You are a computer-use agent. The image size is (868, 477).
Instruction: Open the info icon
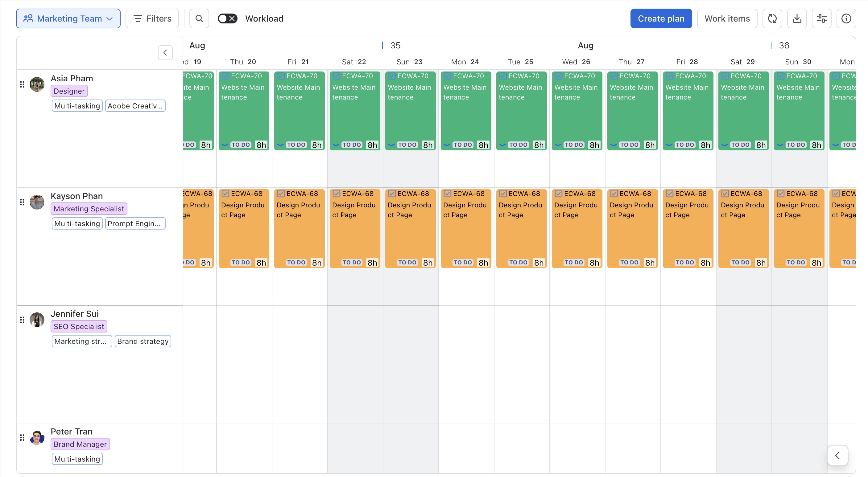(846, 18)
